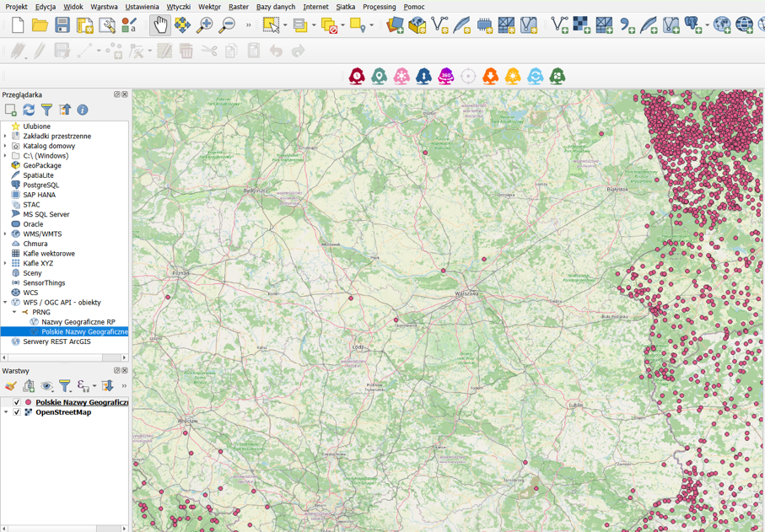Open the Bazy danych menu

coord(276,7)
